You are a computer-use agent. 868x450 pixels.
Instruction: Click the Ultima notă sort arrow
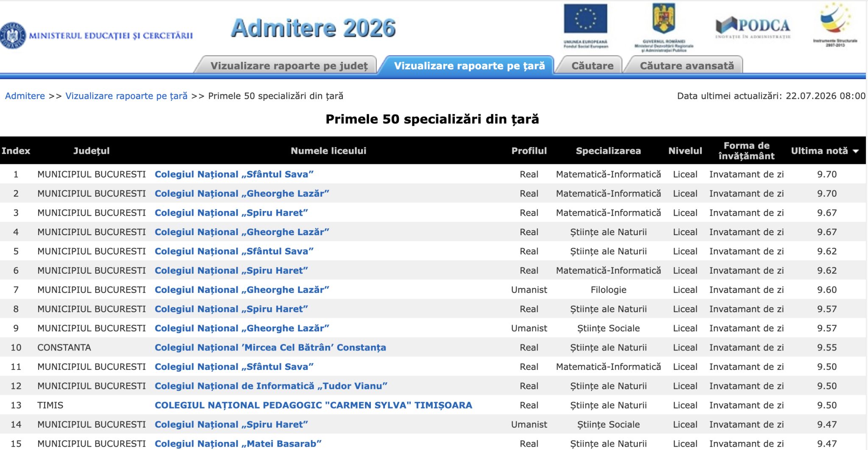(x=855, y=151)
